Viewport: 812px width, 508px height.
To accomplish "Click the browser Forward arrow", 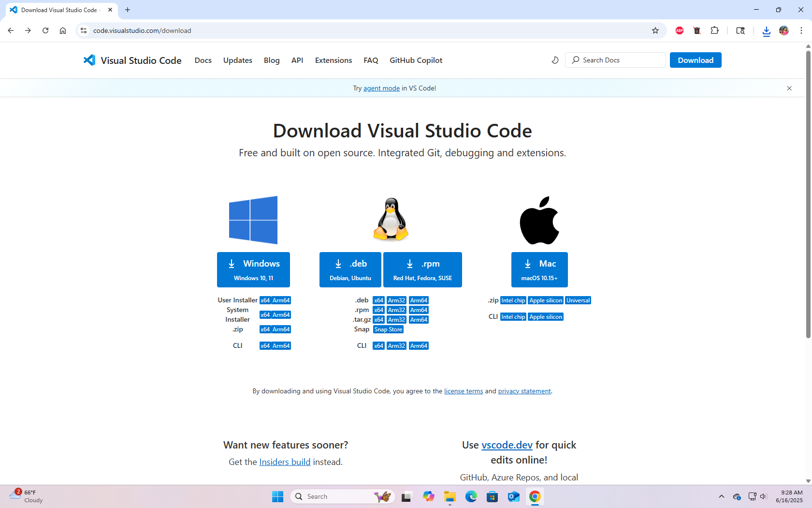I will (28, 30).
